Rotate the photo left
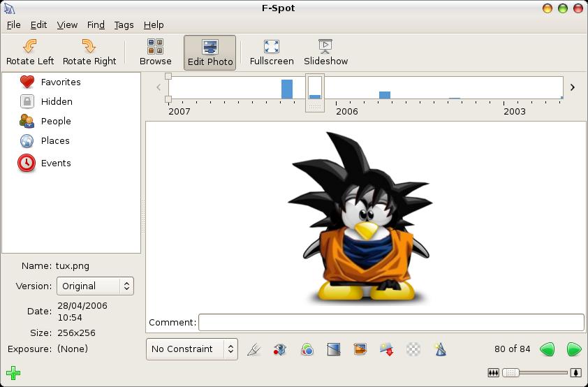 click(x=30, y=52)
